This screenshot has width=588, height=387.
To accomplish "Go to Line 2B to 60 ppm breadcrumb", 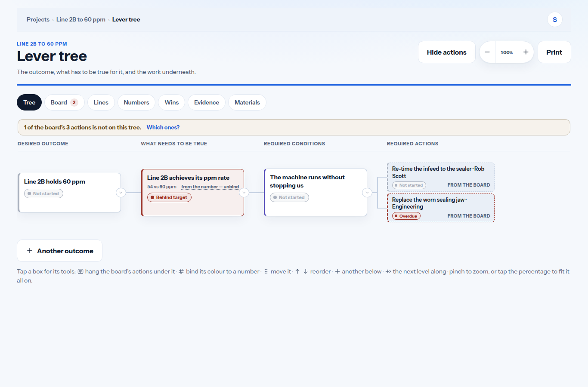I will [x=81, y=19].
